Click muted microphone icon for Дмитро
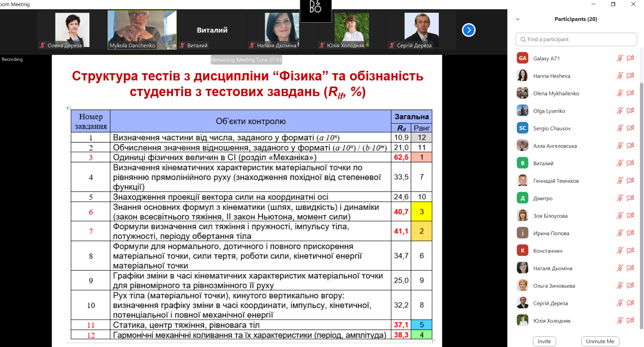The image size is (644, 347). 620,198
